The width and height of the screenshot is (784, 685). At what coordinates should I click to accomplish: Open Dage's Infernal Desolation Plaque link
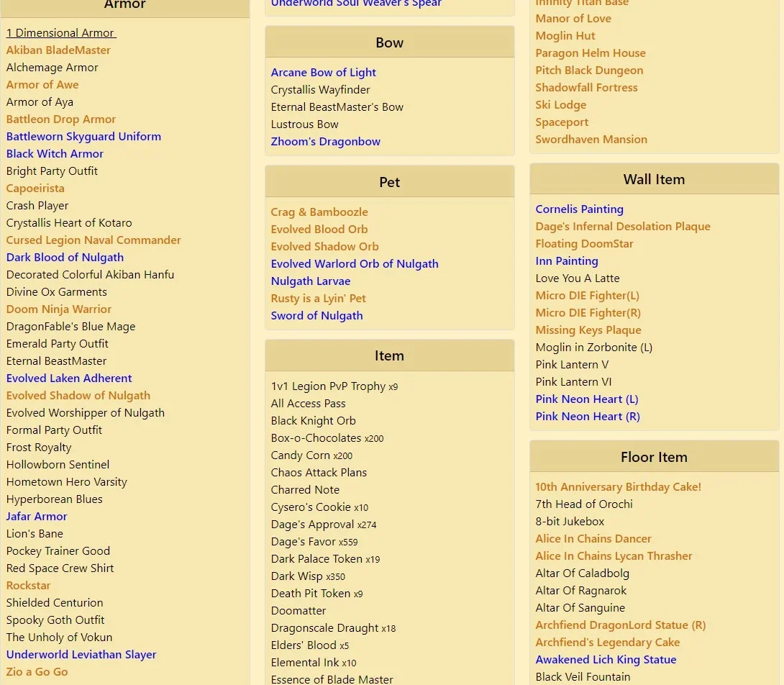coord(622,227)
